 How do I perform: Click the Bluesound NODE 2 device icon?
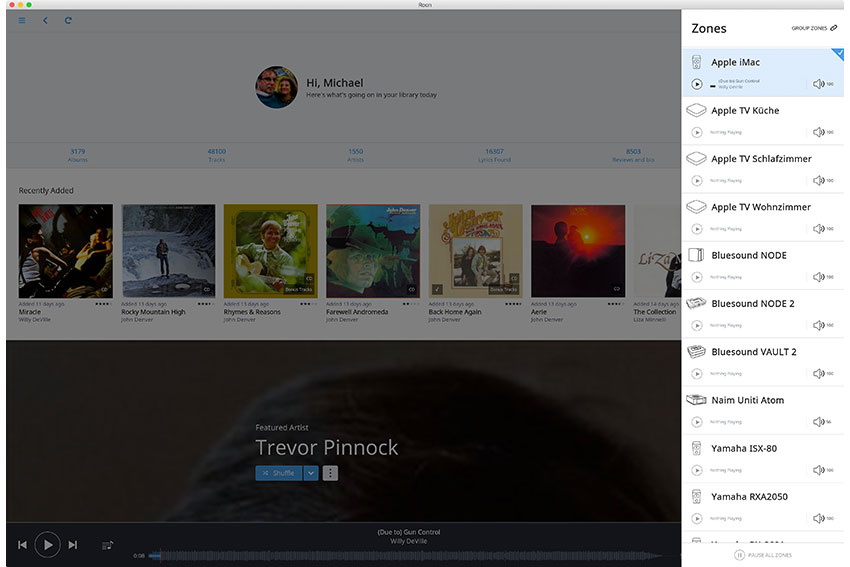(696, 303)
